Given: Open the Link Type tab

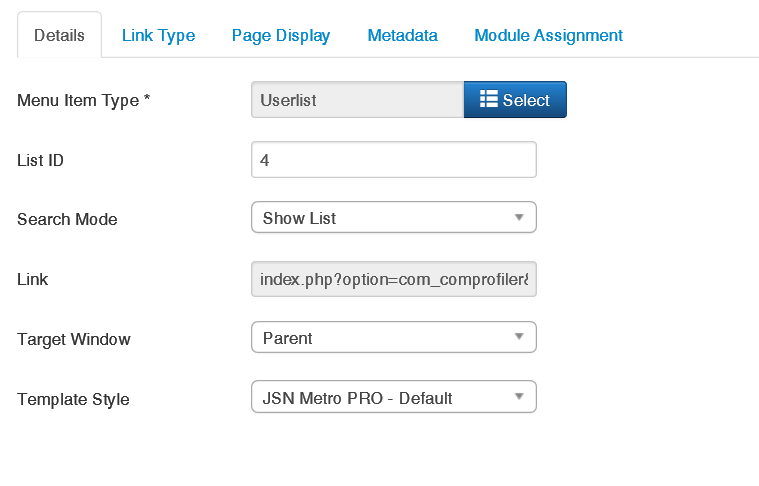Looking at the screenshot, I should pos(158,35).
